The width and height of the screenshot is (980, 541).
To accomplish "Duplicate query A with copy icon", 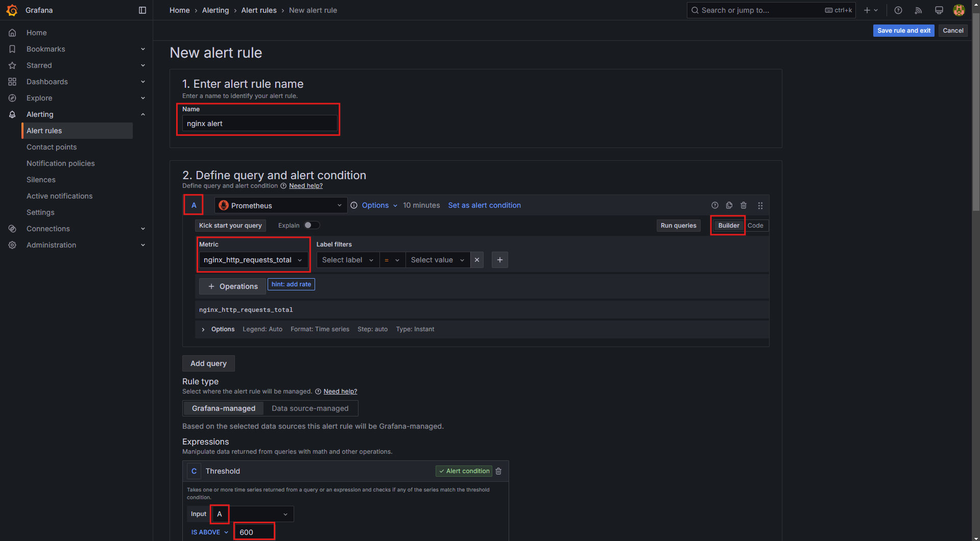I will coord(729,205).
